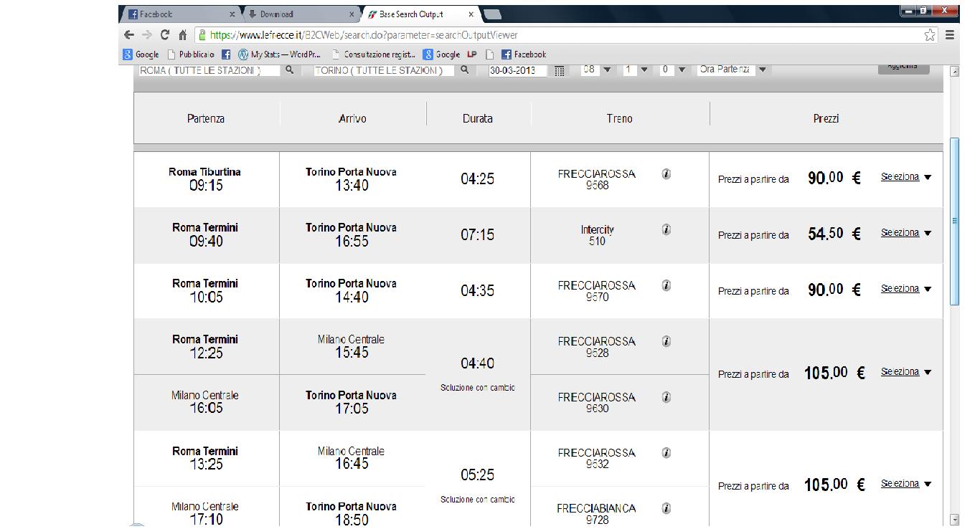View info icon for Frecciabianca 9728

tap(666, 508)
